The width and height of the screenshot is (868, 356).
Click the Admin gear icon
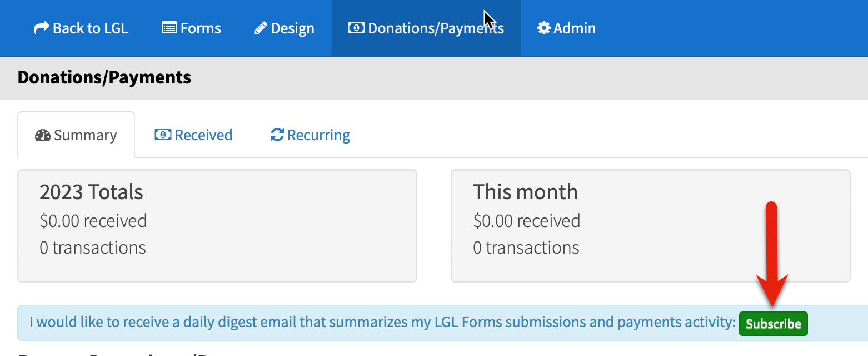[543, 28]
